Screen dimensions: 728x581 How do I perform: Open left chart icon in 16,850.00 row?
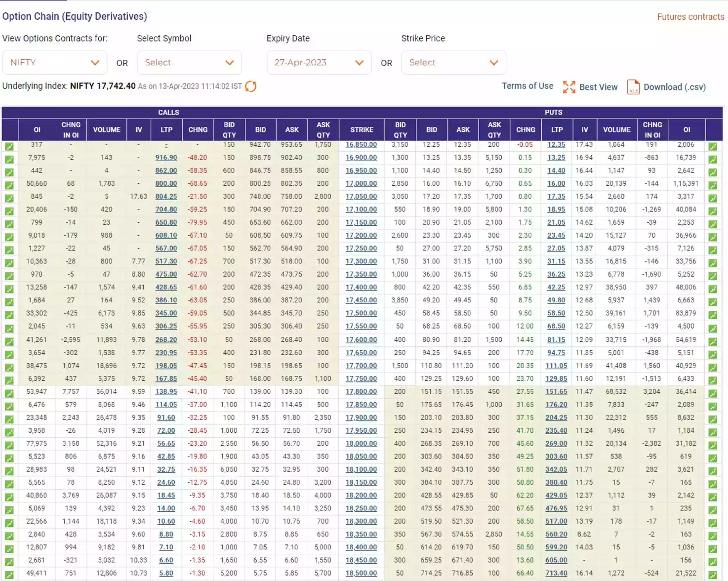tap(9, 146)
